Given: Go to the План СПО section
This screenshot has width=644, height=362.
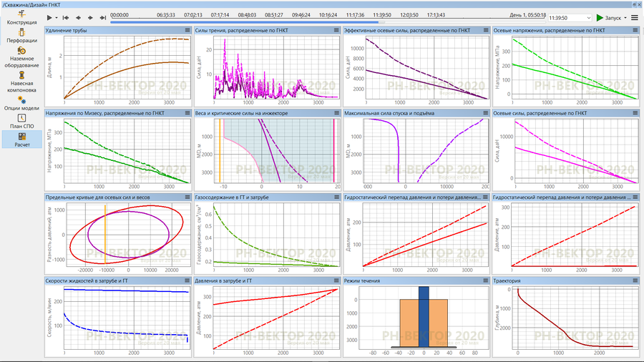Looking at the screenshot, I should pos(22,121).
